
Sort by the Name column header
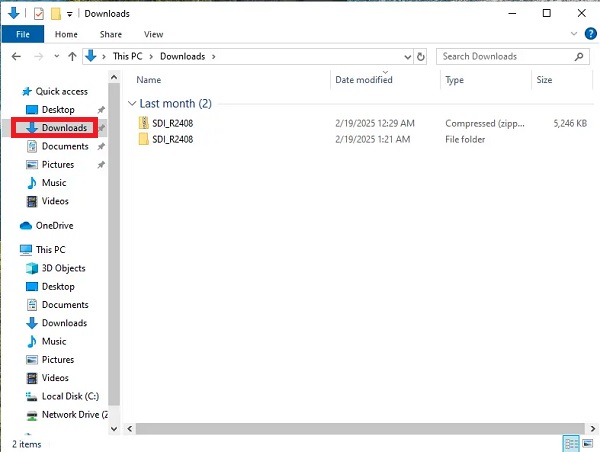[149, 80]
